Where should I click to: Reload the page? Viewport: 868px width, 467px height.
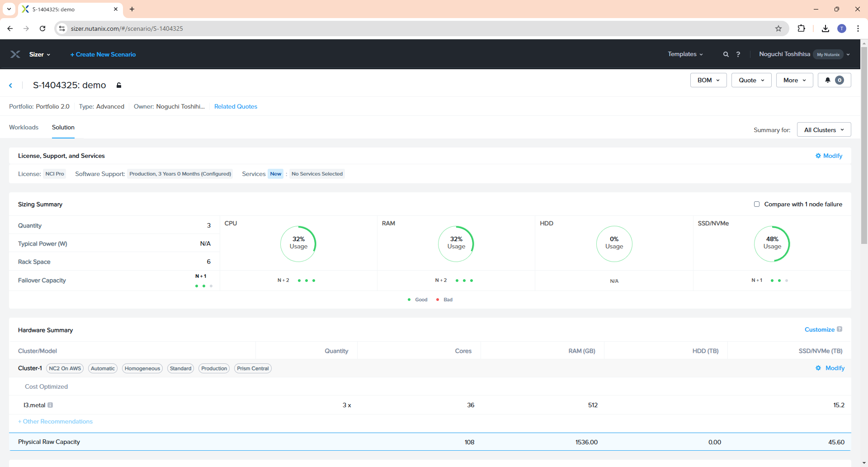coord(42,29)
